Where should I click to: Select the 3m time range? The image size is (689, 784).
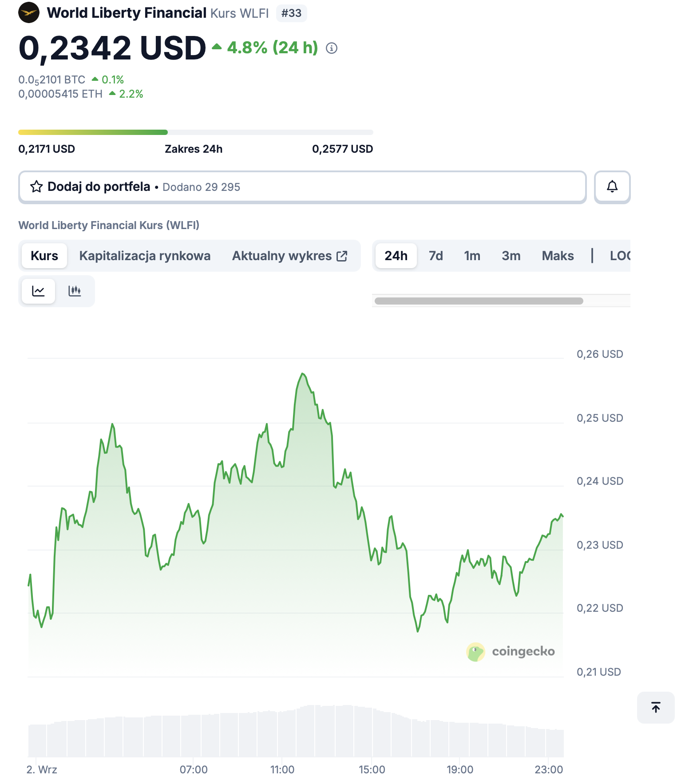tap(511, 256)
